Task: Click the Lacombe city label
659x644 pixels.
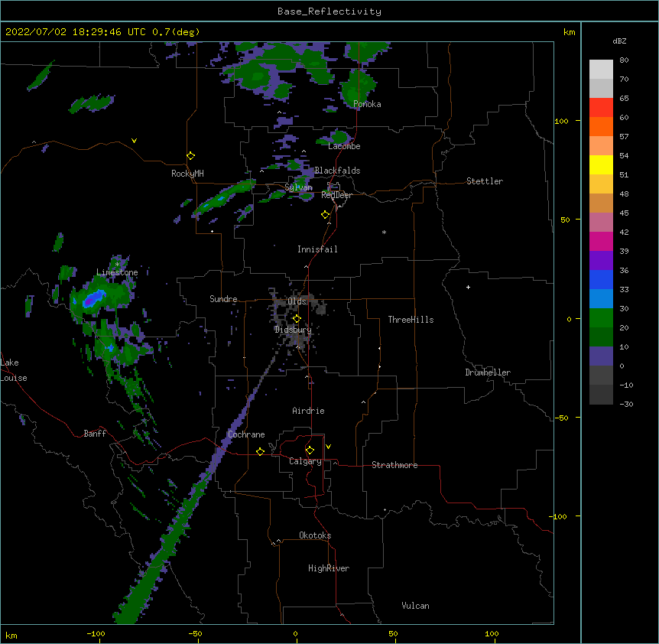Action: [x=344, y=146]
